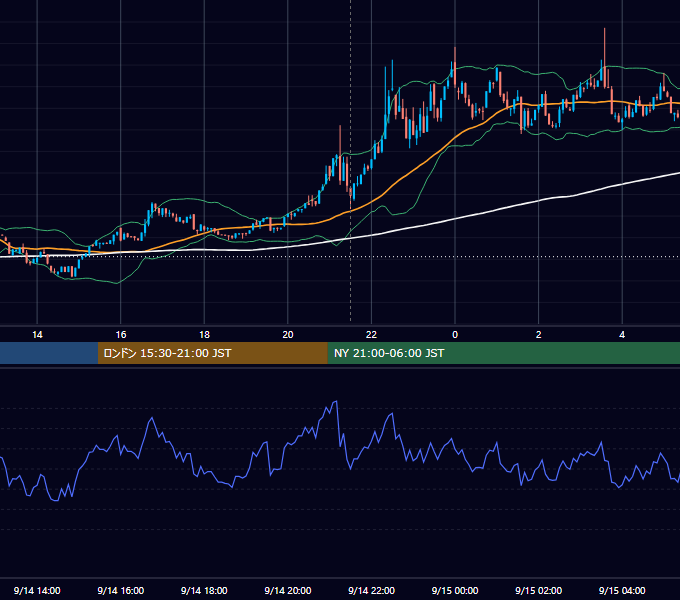Click the 14 hour label on price chart axis
680x600 pixels.
coord(37,335)
